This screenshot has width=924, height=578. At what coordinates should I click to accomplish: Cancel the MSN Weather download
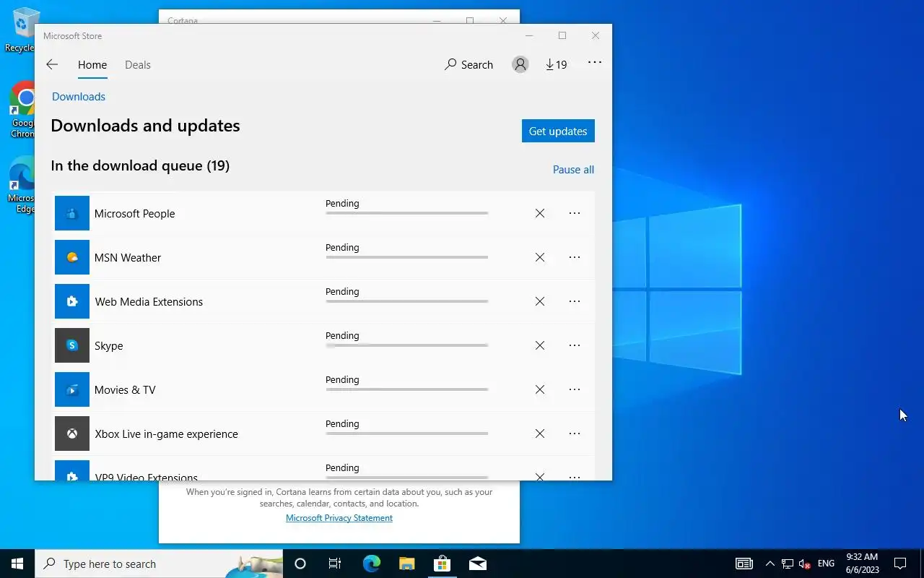click(x=540, y=257)
